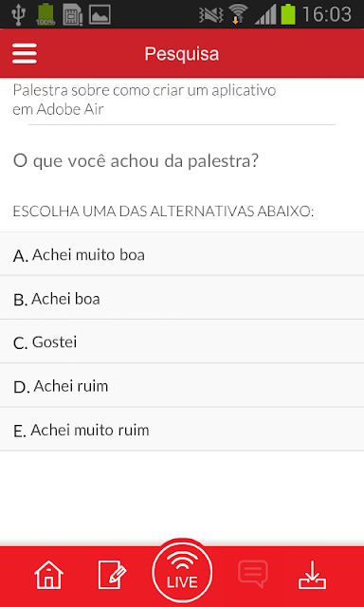Pick answer C. Gostei

point(182,341)
